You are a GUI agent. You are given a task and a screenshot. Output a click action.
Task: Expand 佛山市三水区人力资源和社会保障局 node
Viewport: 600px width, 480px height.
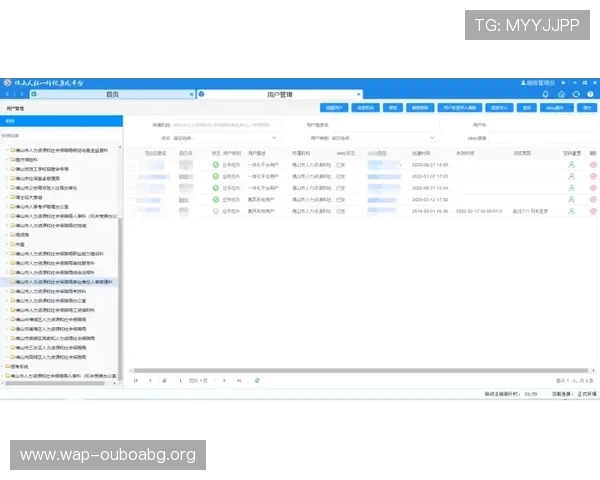pos(7,348)
